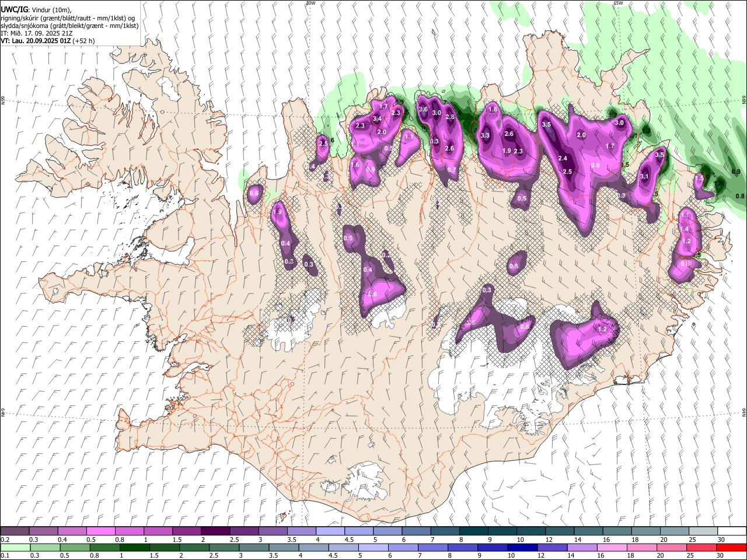Select the top-row legend swatch starting at 0.2
Screen dimensions: 747x560
tap(15, 531)
